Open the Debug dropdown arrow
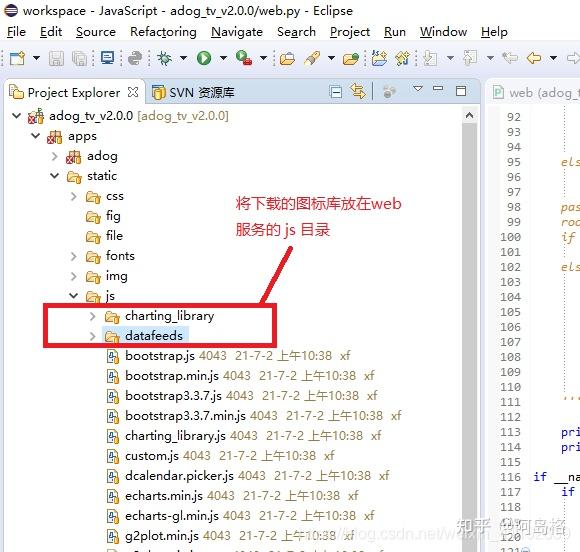 click(x=183, y=58)
